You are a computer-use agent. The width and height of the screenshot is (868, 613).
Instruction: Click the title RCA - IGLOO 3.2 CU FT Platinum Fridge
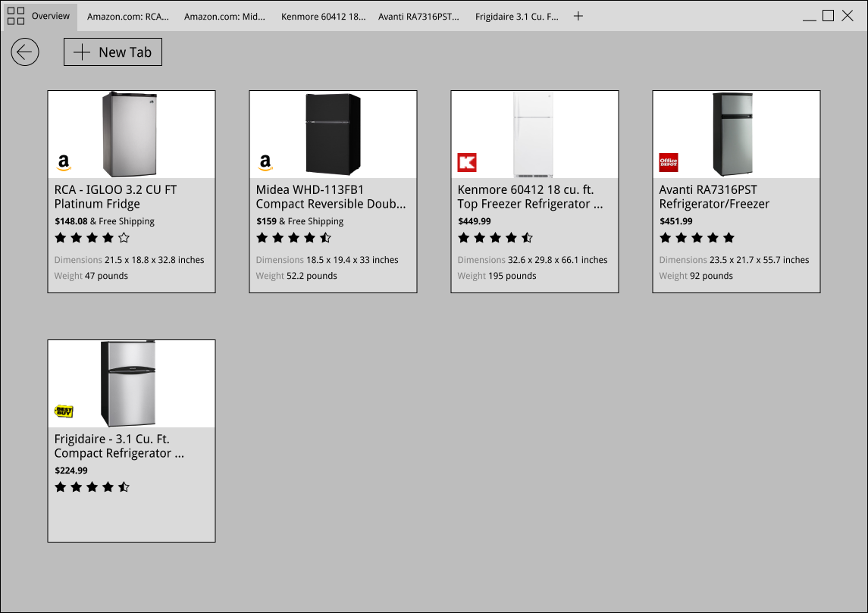(x=115, y=197)
